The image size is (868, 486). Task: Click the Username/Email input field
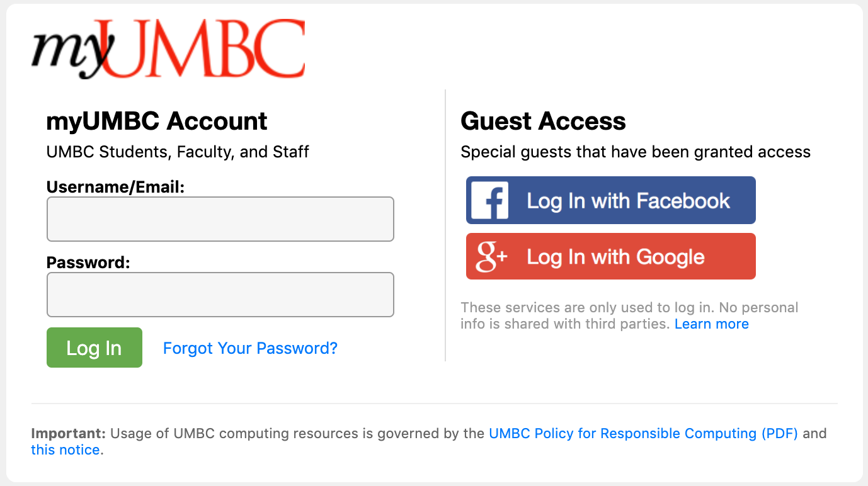point(220,219)
